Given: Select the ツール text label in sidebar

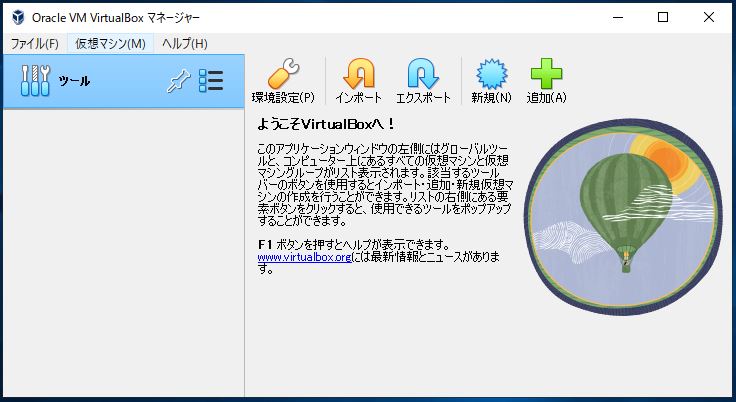Looking at the screenshot, I should pyautogui.click(x=74, y=81).
